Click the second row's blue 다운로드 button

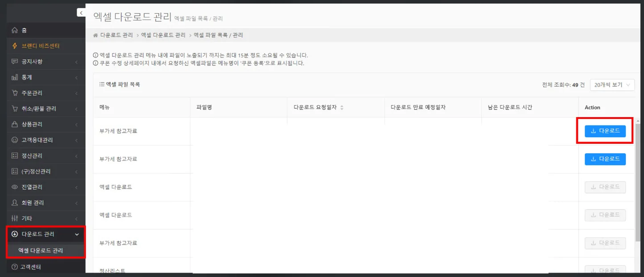pos(605,159)
